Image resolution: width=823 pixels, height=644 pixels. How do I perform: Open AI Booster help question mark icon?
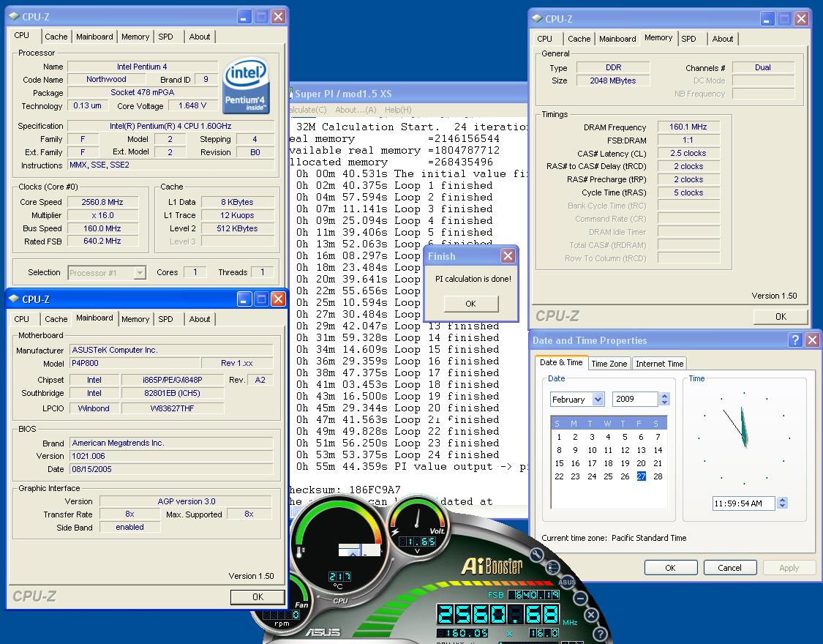601,634
